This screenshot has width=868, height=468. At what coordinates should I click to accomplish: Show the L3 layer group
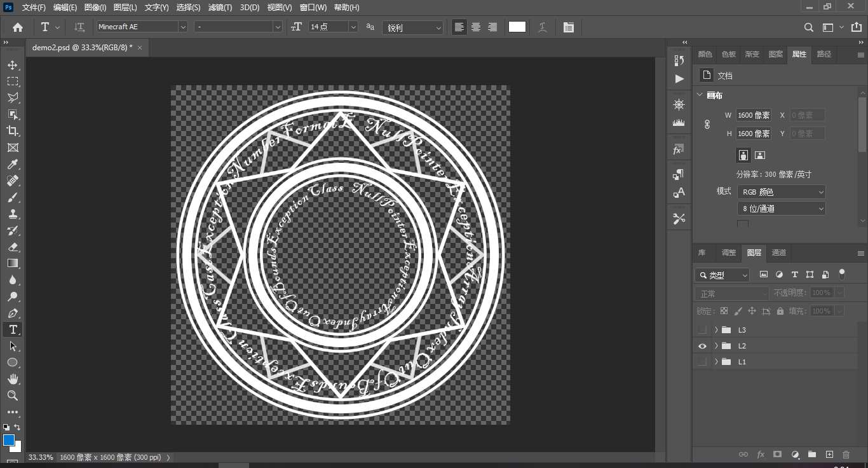[702, 330]
